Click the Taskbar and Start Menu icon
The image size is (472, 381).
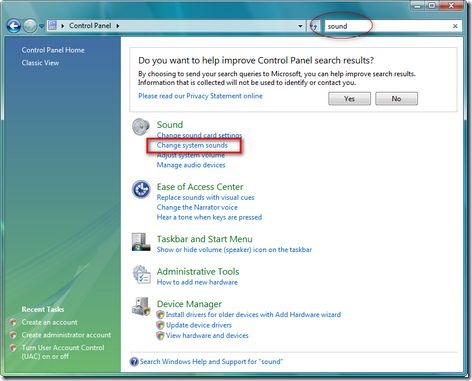click(141, 242)
